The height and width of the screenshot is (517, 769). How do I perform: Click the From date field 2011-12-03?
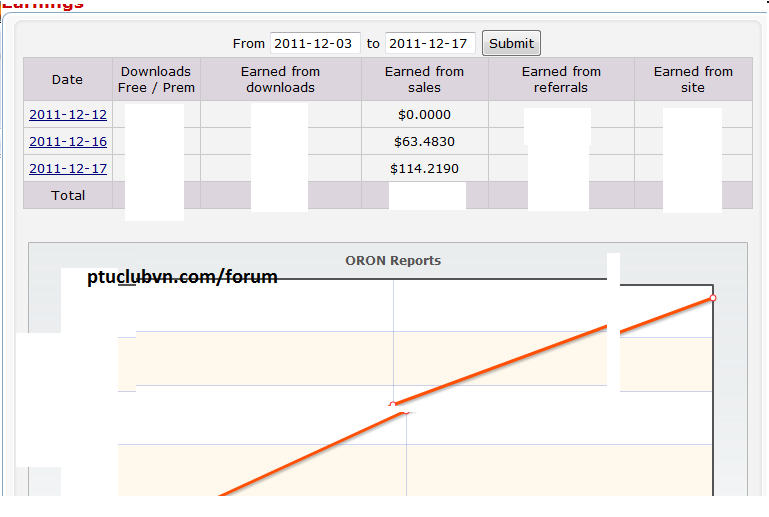[315, 44]
